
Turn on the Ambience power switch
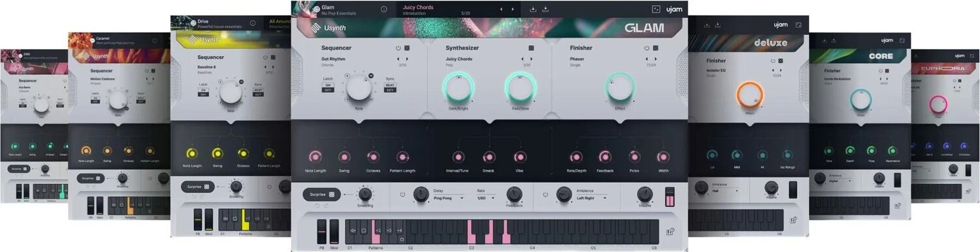pos(545,195)
